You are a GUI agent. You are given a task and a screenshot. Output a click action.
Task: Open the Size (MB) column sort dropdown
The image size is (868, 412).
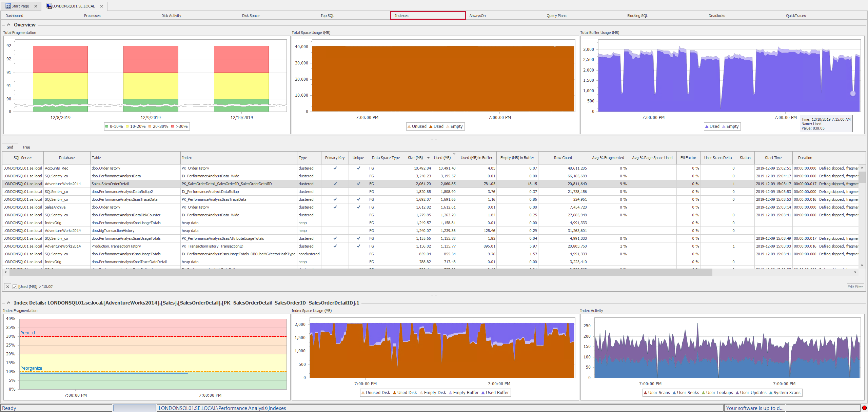tap(428, 158)
